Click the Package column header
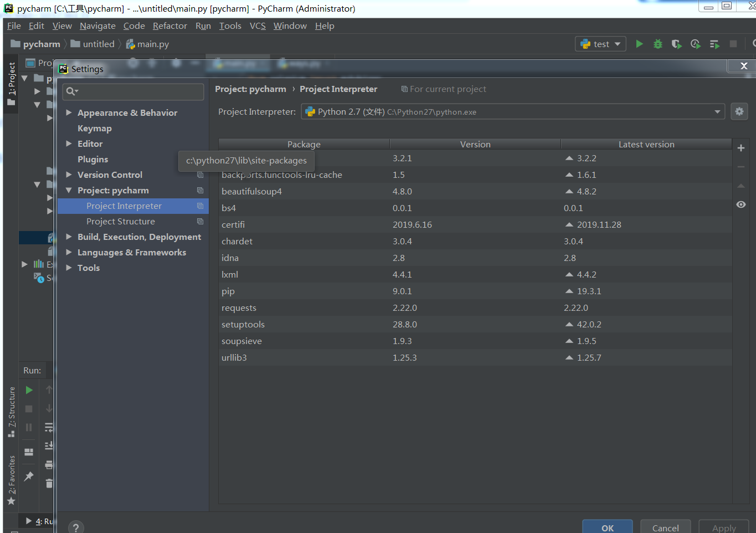Image resolution: width=756 pixels, height=533 pixels. pos(304,144)
